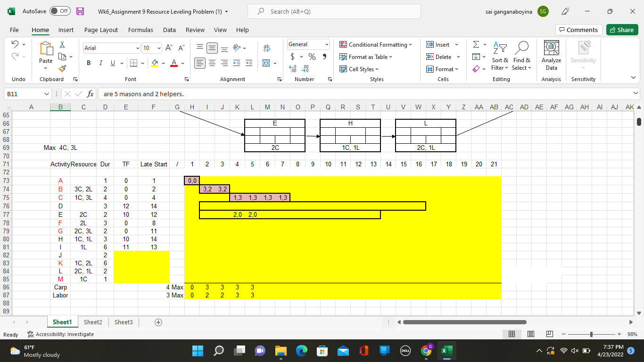Switch to Page Break Preview view
Viewport: 644px width, 362px height.
(x=549, y=334)
